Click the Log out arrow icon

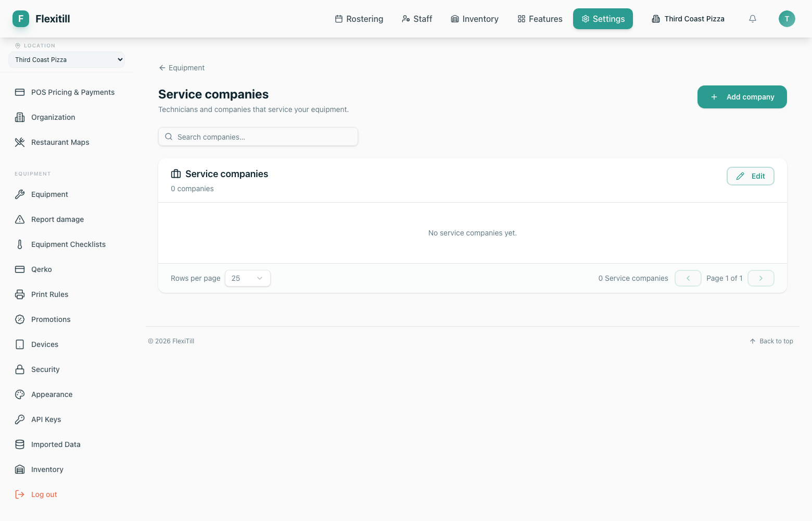[20, 494]
